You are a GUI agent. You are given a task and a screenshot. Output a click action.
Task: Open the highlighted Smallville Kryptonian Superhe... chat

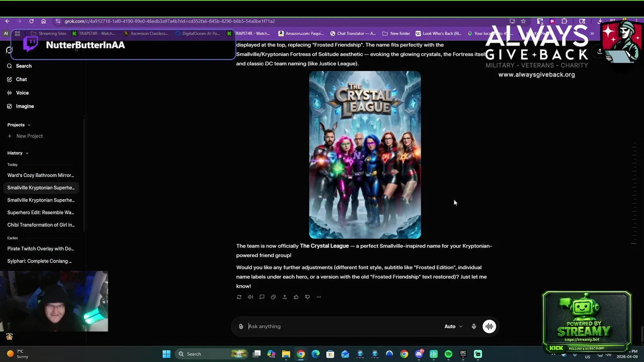pos(41,188)
